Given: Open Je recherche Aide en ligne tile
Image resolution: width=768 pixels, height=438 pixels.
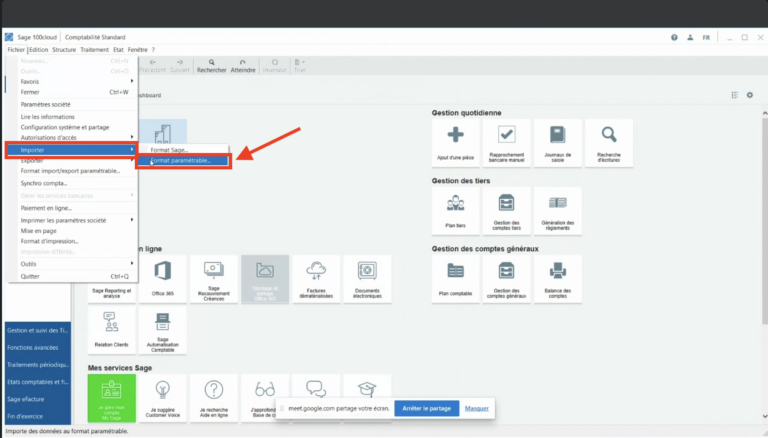Looking at the screenshot, I should [x=214, y=398].
